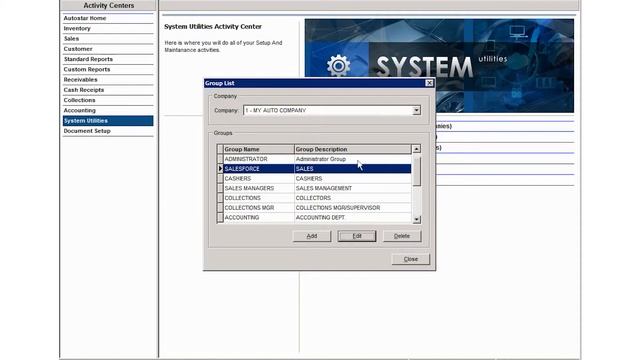The image size is (640, 360).
Task: Select System Utilities in sidebar
Action: pyautogui.click(x=108, y=121)
